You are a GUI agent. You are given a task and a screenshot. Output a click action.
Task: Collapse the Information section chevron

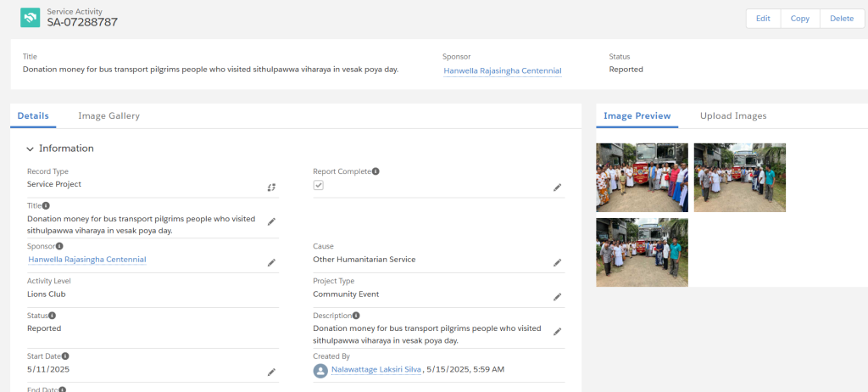[x=30, y=149]
